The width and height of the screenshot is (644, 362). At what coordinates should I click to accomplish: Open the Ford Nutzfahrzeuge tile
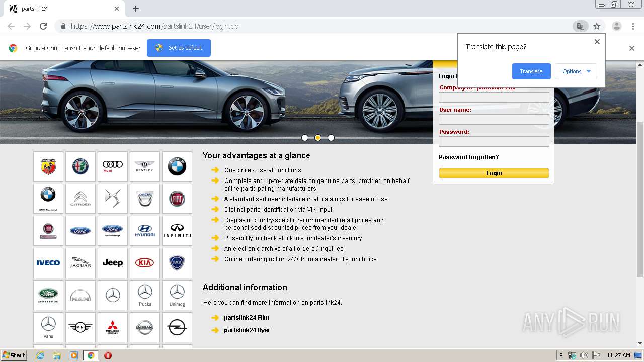(x=113, y=231)
